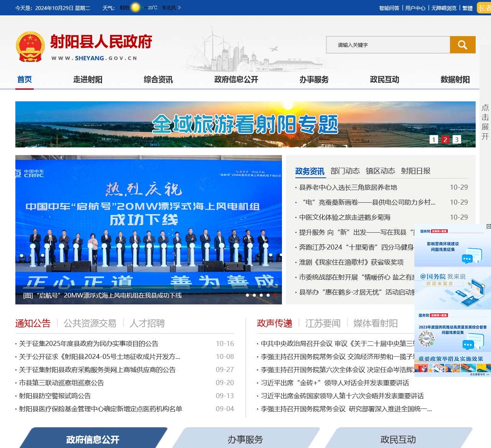Screen dimensions: 491x448
Task: Switch site language to 繁體
Action: coord(468,8)
